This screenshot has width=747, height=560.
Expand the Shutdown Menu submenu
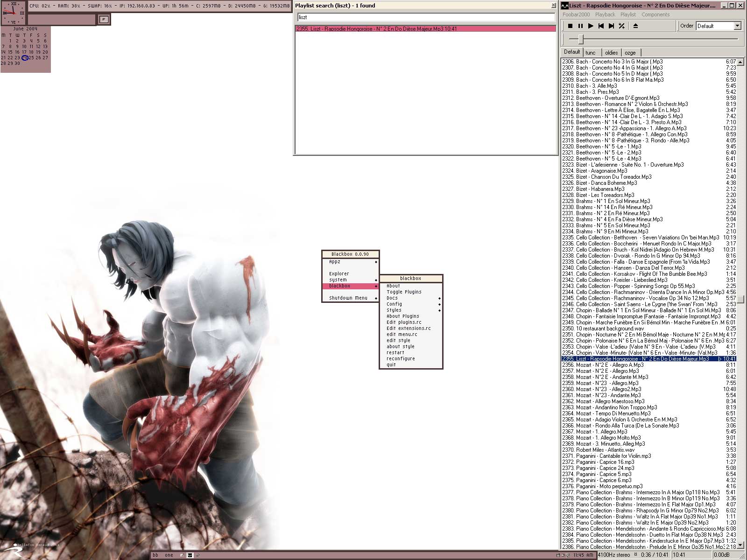[350, 298]
